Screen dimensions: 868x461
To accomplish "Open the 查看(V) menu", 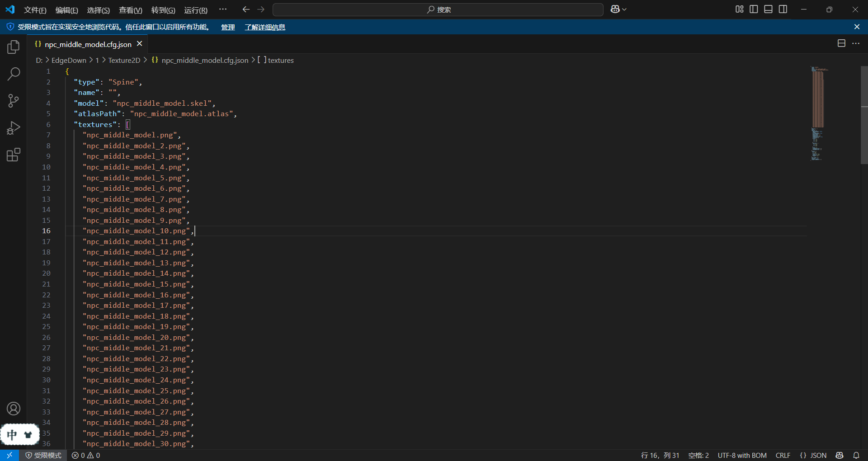I will click(131, 10).
